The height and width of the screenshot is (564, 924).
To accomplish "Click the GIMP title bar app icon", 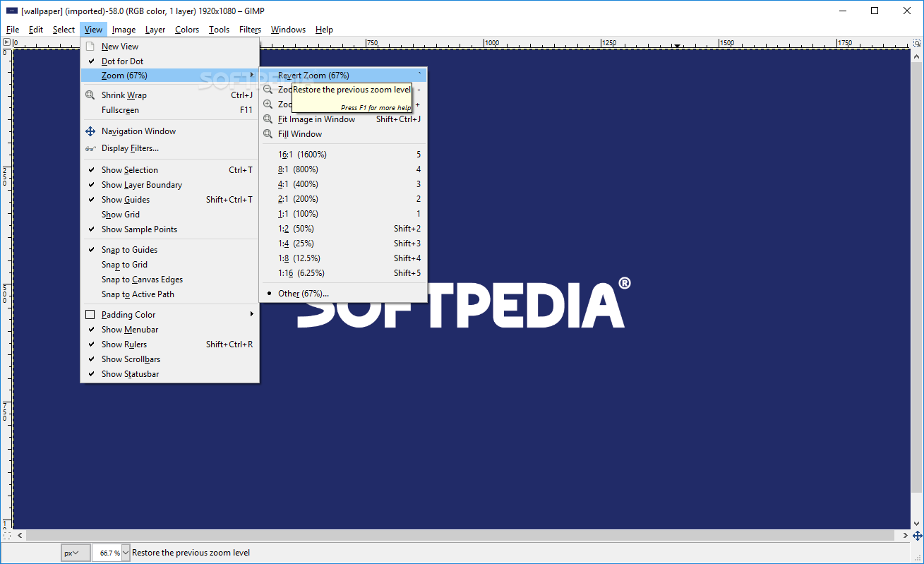I will pyautogui.click(x=11, y=11).
